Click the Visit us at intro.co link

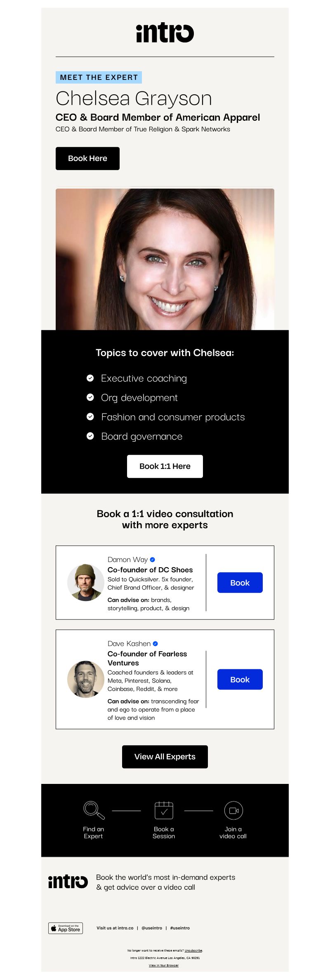click(115, 928)
